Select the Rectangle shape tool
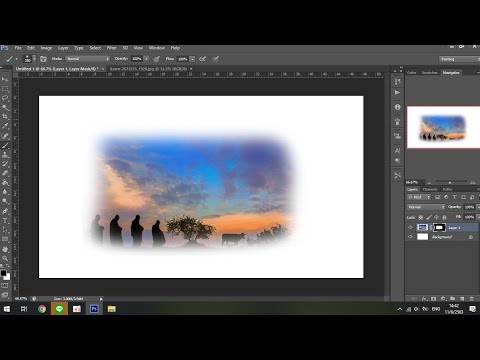480x360 pixels. click(5, 239)
